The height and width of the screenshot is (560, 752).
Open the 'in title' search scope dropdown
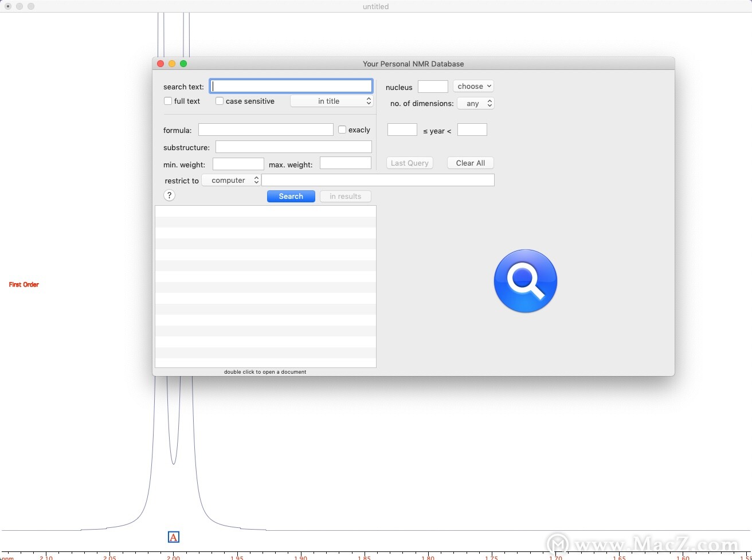(332, 101)
